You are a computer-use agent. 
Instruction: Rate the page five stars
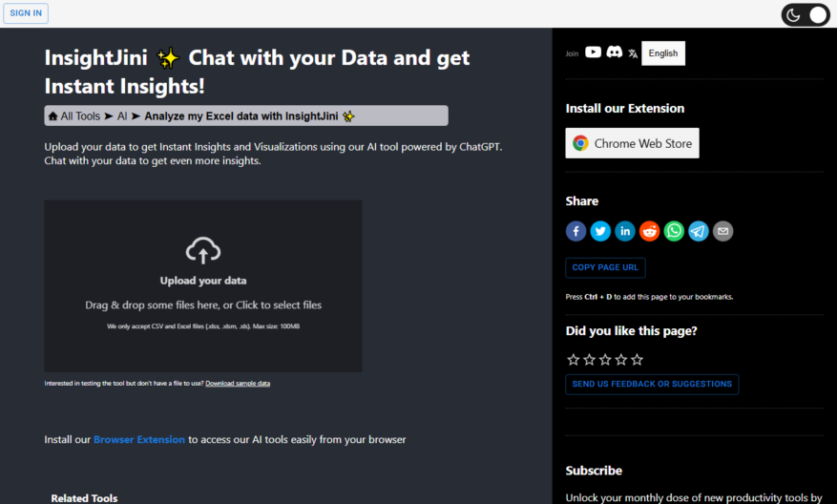click(637, 360)
